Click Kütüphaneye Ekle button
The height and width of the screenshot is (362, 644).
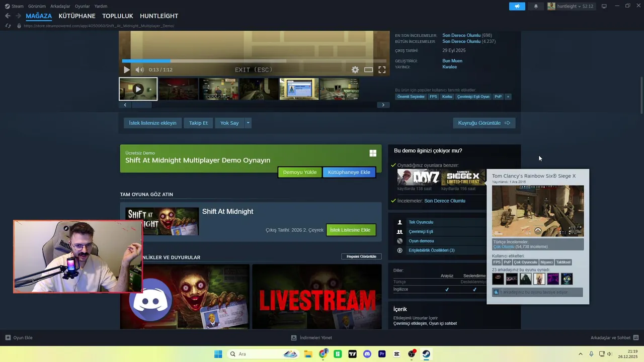pyautogui.click(x=349, y=172)
